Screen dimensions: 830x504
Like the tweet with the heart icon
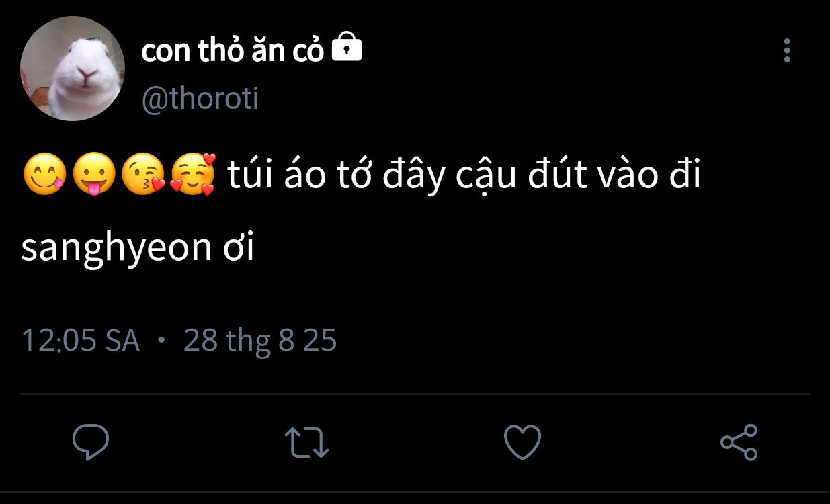tap(522, 443)
